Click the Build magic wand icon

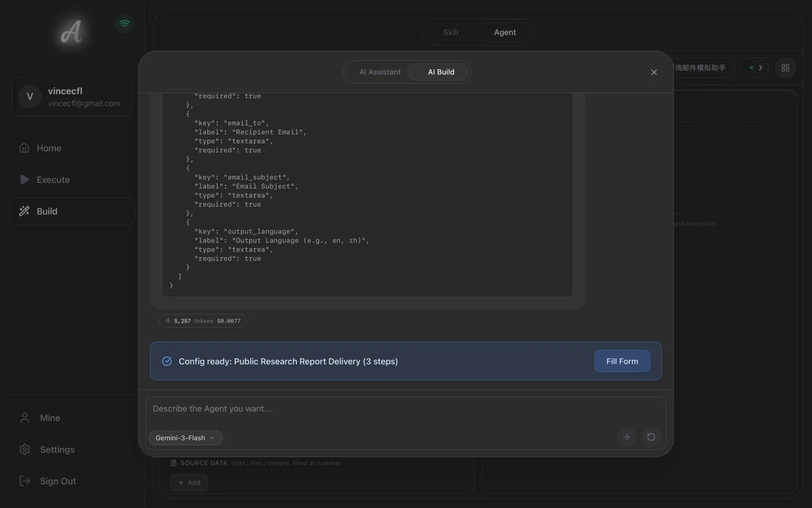coord(24,211)
